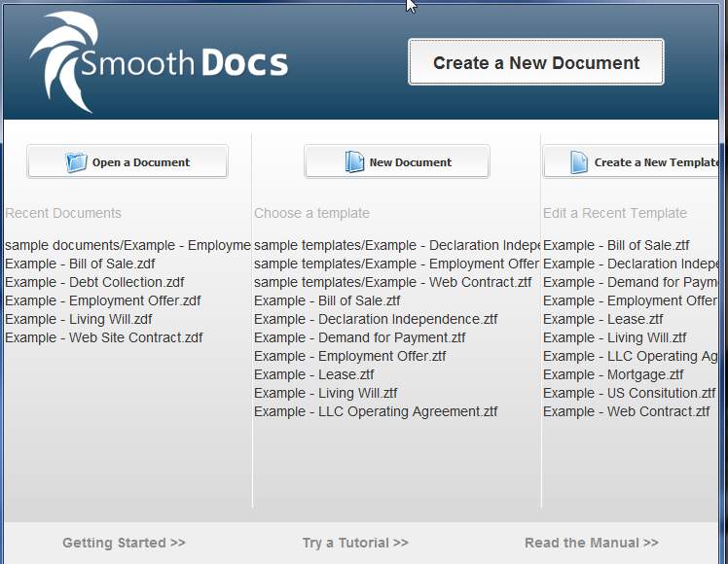Edit recent template Example - Lease.ztf
This screenshot has height=564, width=728.
coord(603,319)
